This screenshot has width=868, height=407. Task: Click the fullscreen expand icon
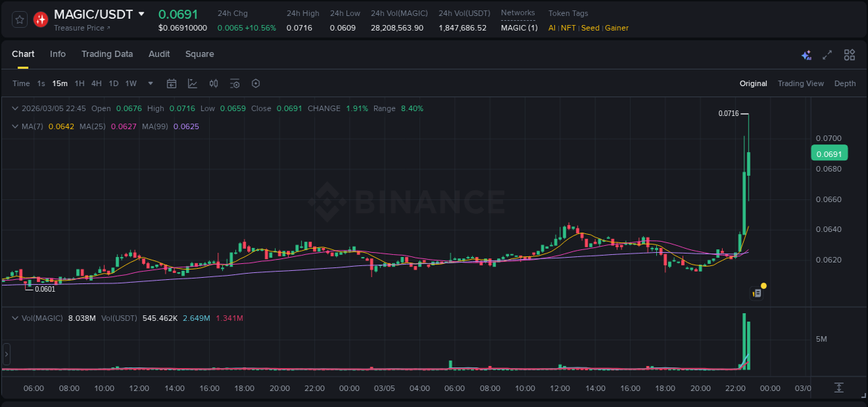pos(827,54)
